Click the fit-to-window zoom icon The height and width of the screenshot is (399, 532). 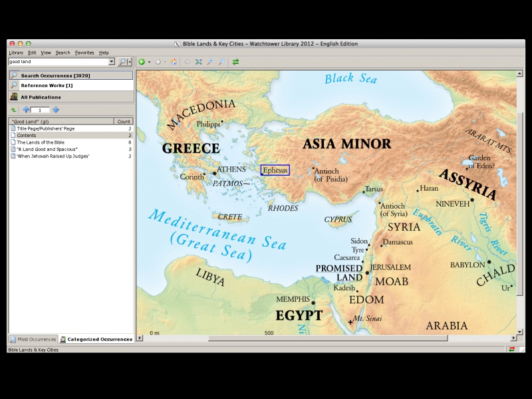pos(198,62)
